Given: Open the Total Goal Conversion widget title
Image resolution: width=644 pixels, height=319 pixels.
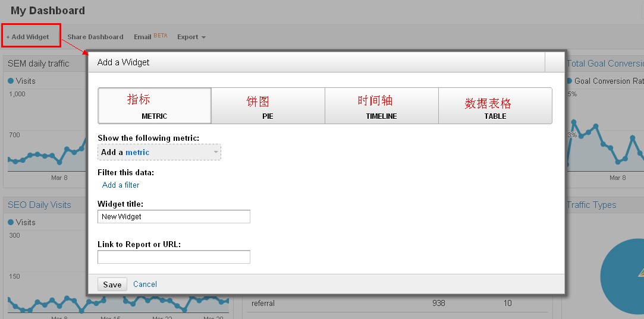Looking at the screenshot, I should [x=605, y=64].
